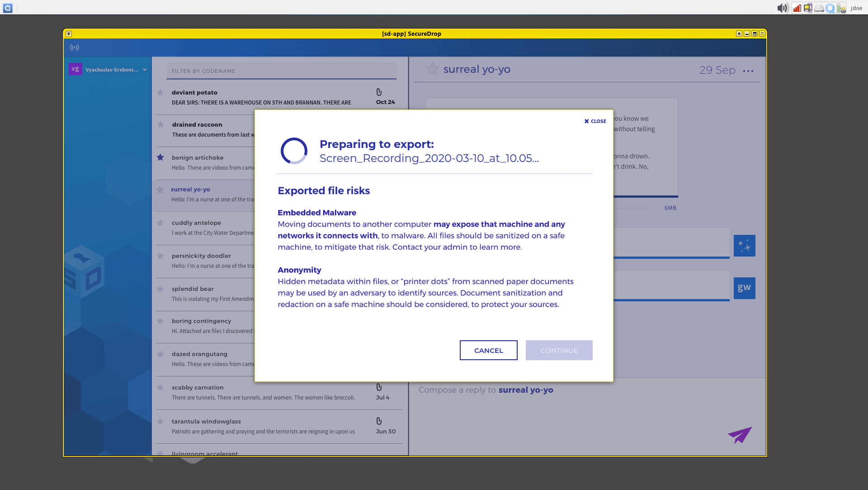Select the splendid bear source
868x490 pixels.
click(x=206, y=294)
